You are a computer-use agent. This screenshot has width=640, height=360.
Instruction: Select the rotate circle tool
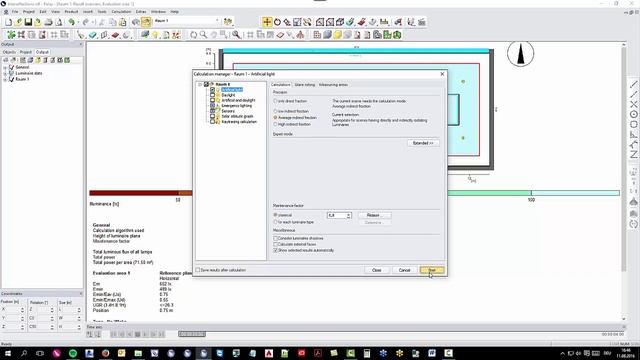point(278,22)
